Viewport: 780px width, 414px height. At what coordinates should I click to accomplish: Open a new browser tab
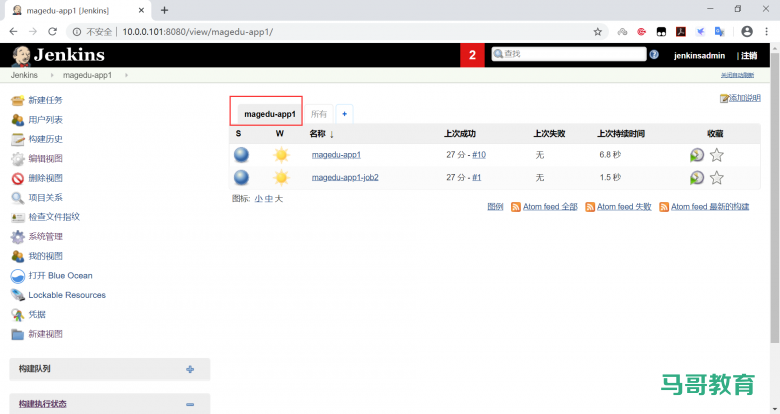point(164,10)
